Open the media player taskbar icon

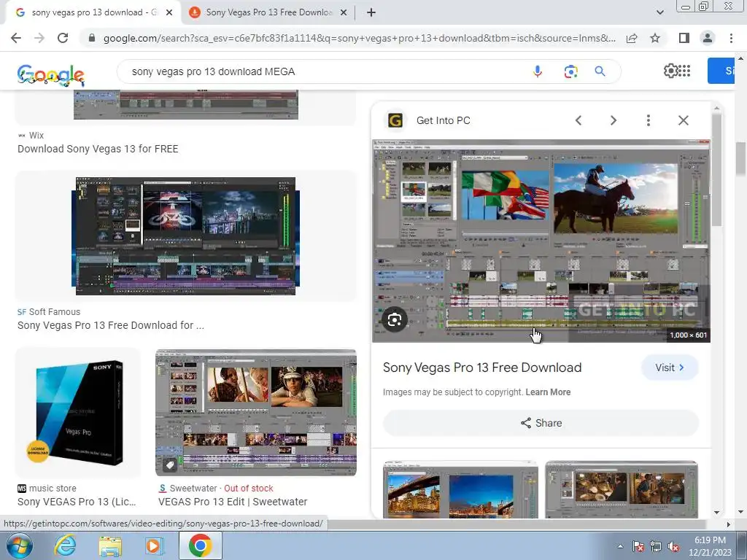(154, 546)
